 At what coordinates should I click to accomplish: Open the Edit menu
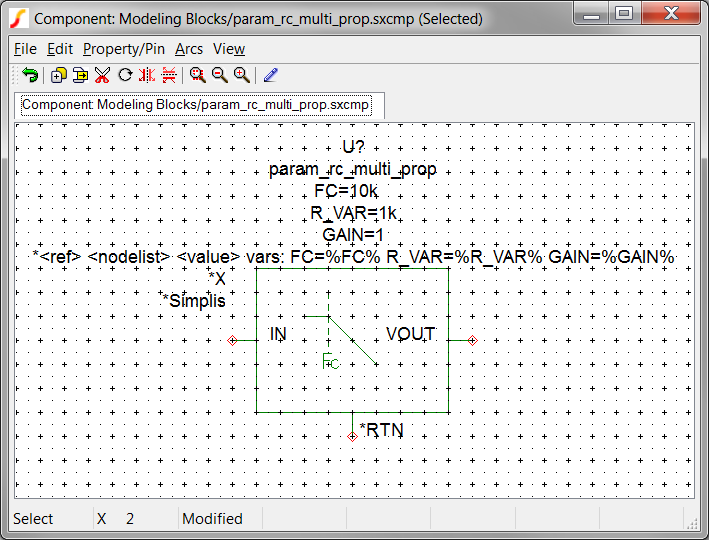pyautogui.click(x=60, y=49)
